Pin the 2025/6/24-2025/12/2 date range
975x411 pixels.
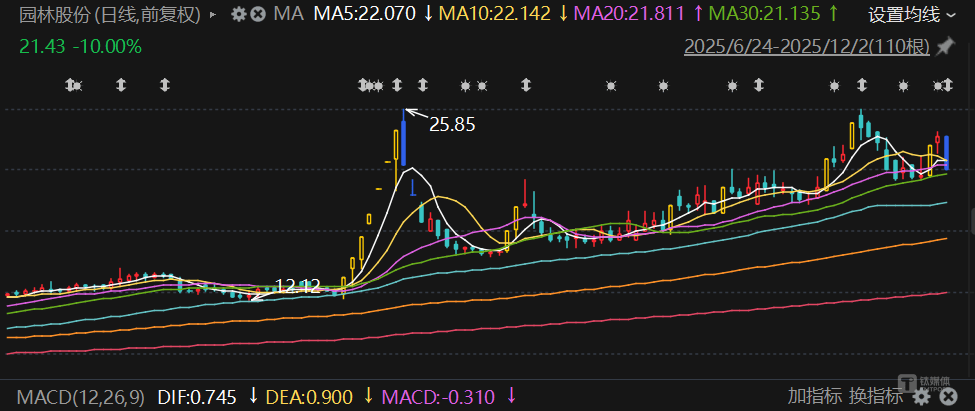click(944, 47)
